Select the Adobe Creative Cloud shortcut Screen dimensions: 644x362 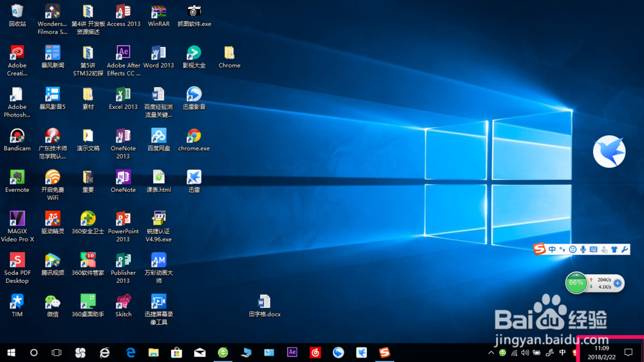coord(17,61)
